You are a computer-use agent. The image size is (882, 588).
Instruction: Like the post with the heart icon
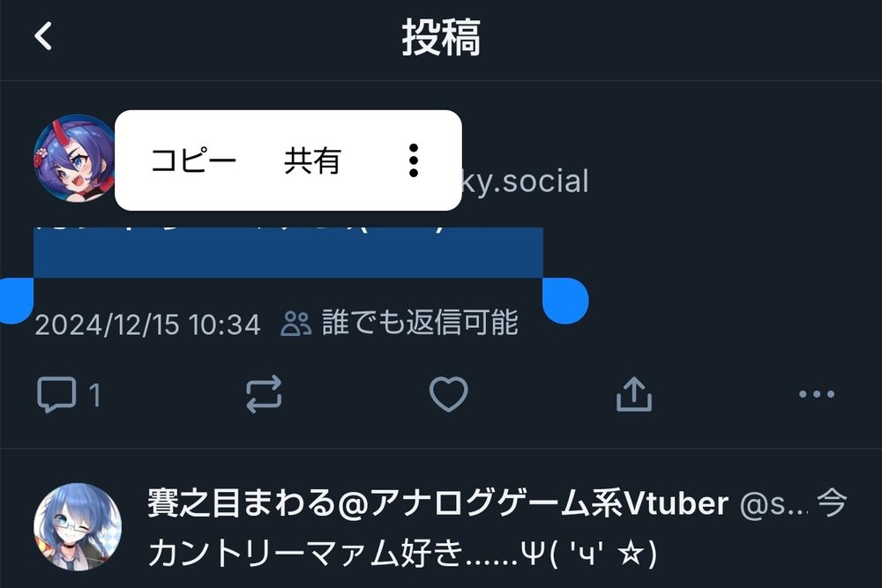coord(448,394)
